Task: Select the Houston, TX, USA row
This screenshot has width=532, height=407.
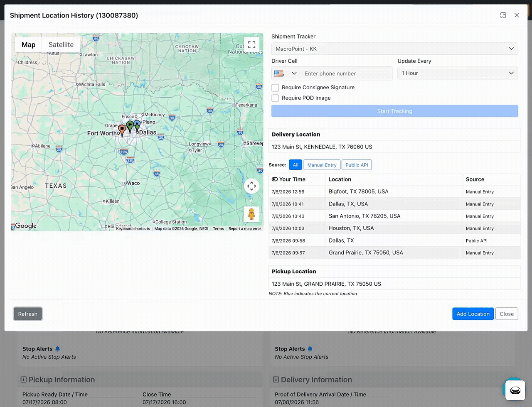Action: [394, 228]
